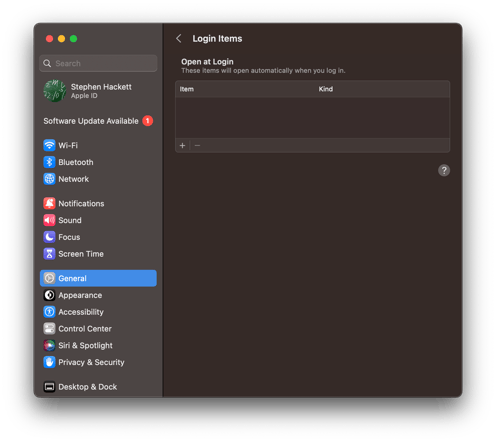This screenshot has height=442, width=496.
Task: Sort by the Kind column header
Action: 326,89
